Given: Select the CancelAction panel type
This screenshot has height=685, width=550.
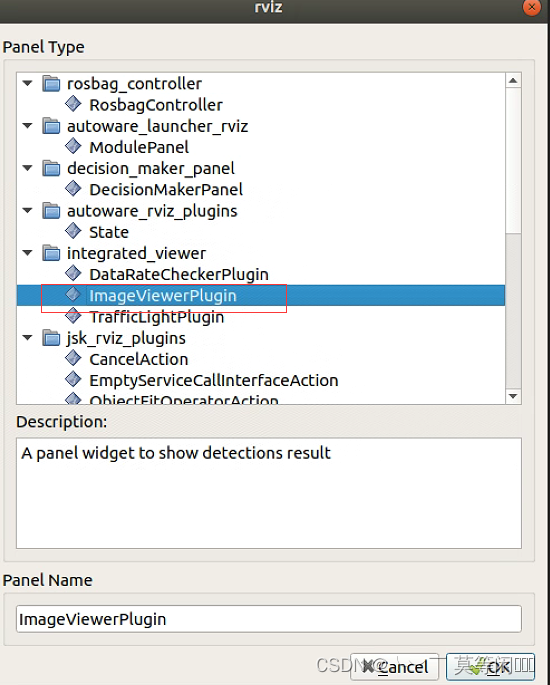Looking at the screenshot, I should (x=138, y=359).
